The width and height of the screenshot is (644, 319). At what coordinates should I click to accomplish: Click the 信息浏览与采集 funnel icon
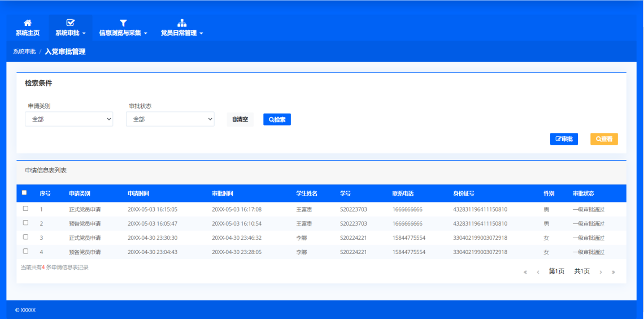coord(123,23)
